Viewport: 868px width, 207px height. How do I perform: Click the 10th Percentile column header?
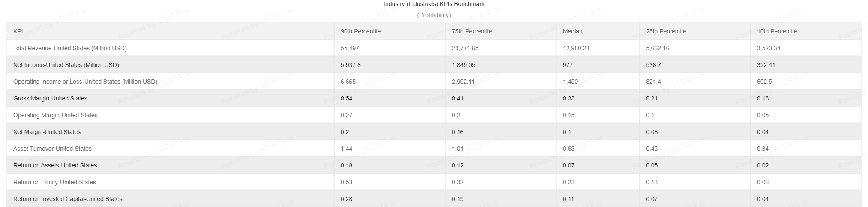pyautogui.click(x=777, y=31)
